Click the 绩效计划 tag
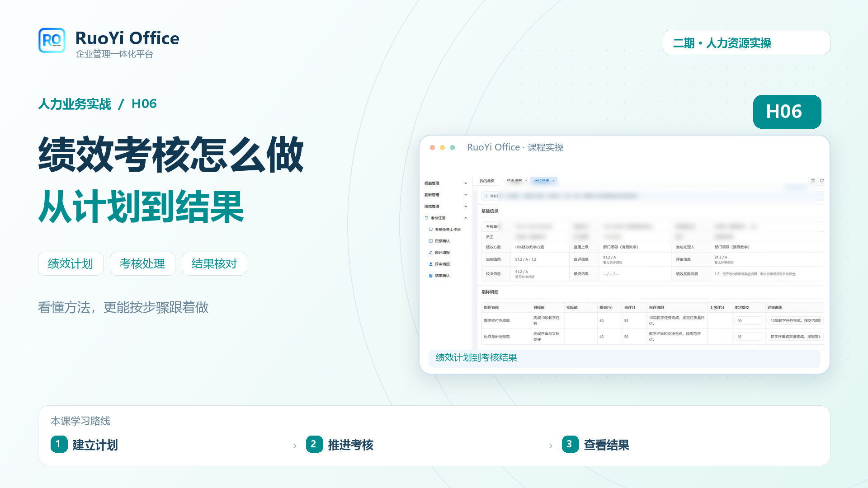Screen dimensions: 868x488 [x=71, y=263]
